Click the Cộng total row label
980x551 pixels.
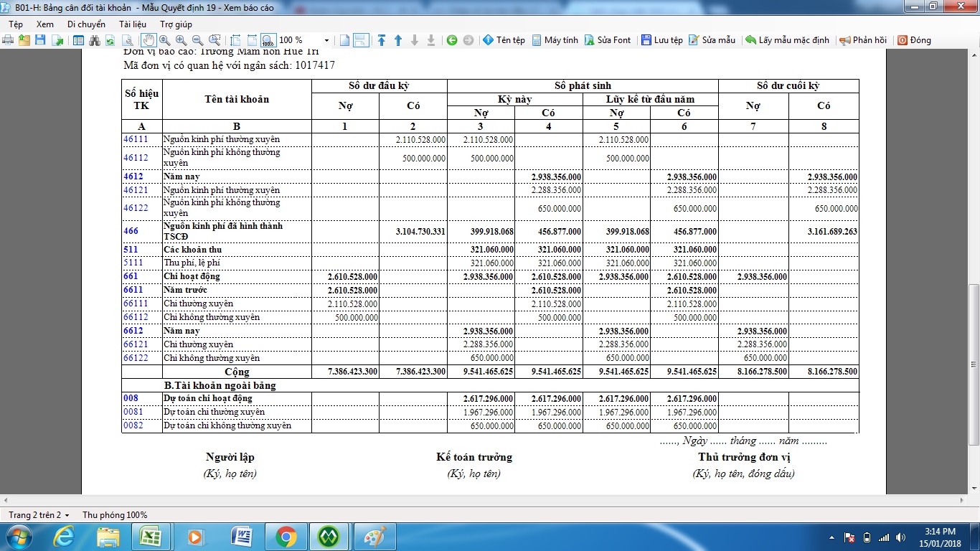237,372
